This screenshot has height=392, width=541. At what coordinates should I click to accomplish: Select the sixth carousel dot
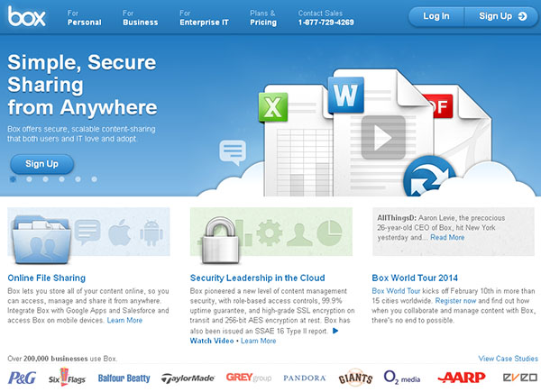94,179
